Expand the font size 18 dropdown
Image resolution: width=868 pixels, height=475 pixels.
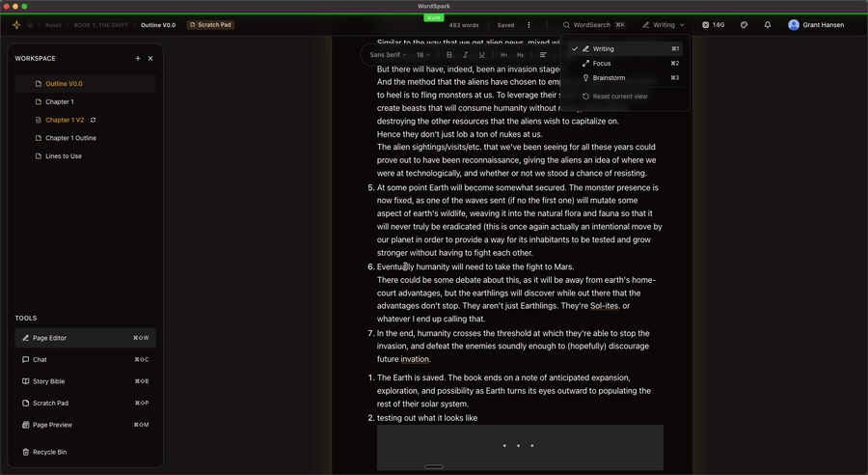(423, 55)
